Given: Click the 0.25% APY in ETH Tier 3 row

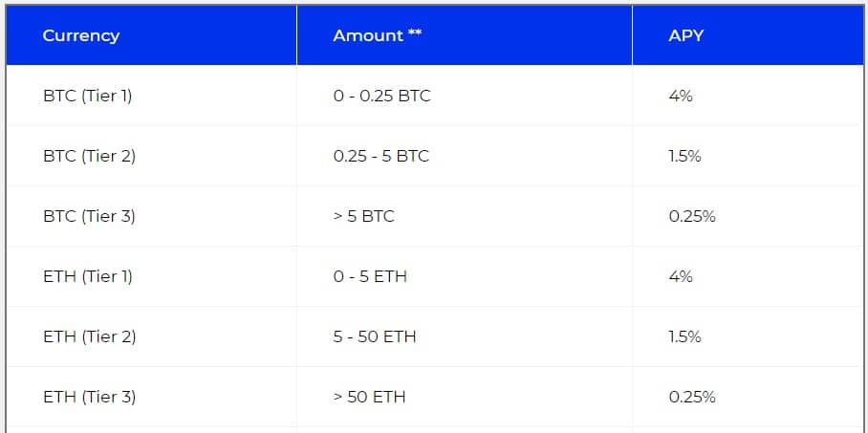Looking at the screenshot, I should pos(692,396).
